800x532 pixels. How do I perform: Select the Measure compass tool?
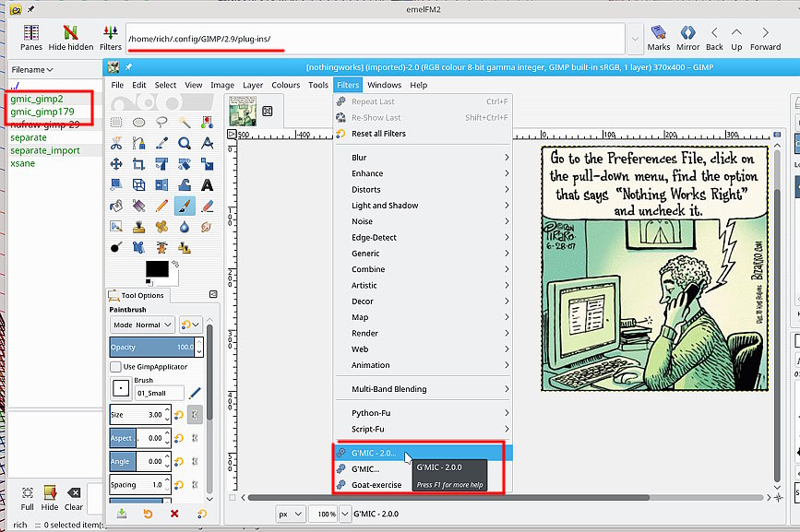coord(207,143)
